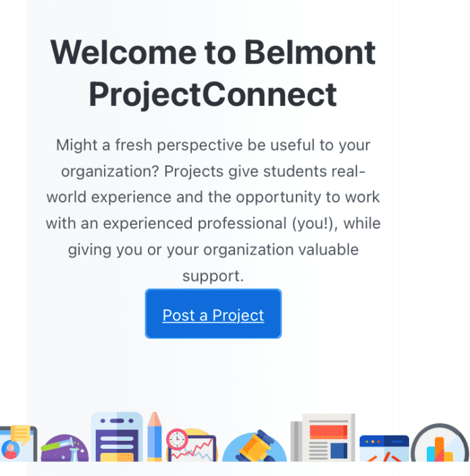The height and width of the screenshot is (476, 470).
Task: Select the video chat profile illustration
Action: 18,443
